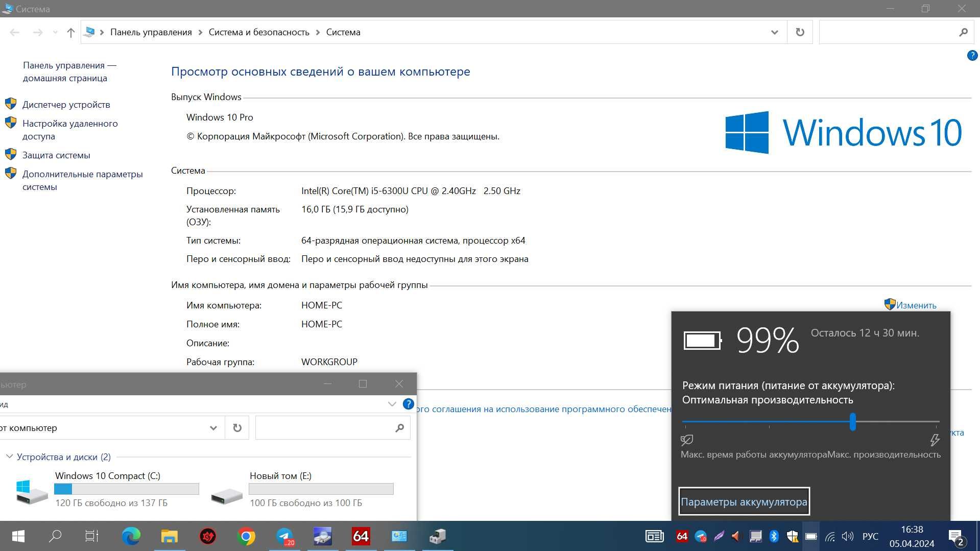The height and width of the screenshot is (551, 980).
Task: Open the disk info app on the taskbar
Action: pos(323,536)
